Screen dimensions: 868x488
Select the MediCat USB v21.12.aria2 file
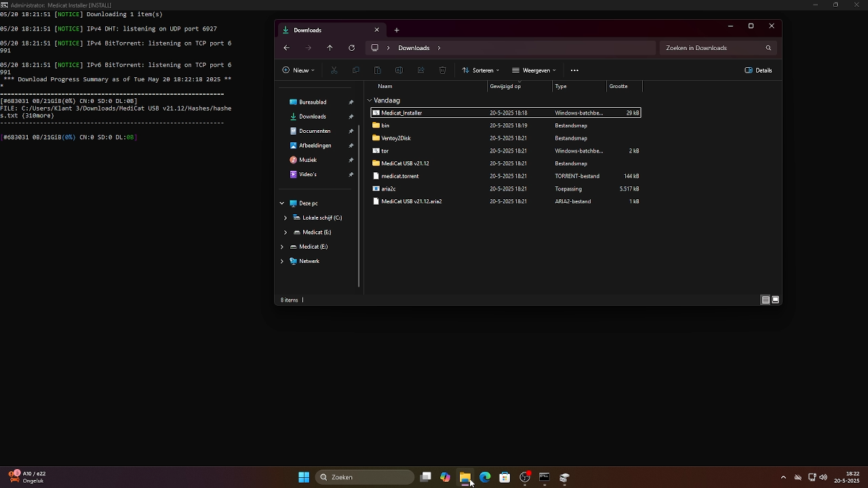click(505, 201)
